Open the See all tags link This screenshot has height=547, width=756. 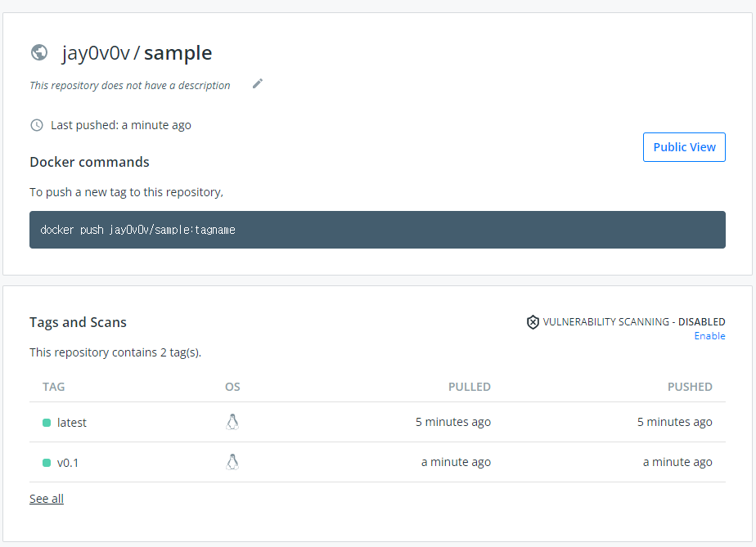(x=47, y=499)
